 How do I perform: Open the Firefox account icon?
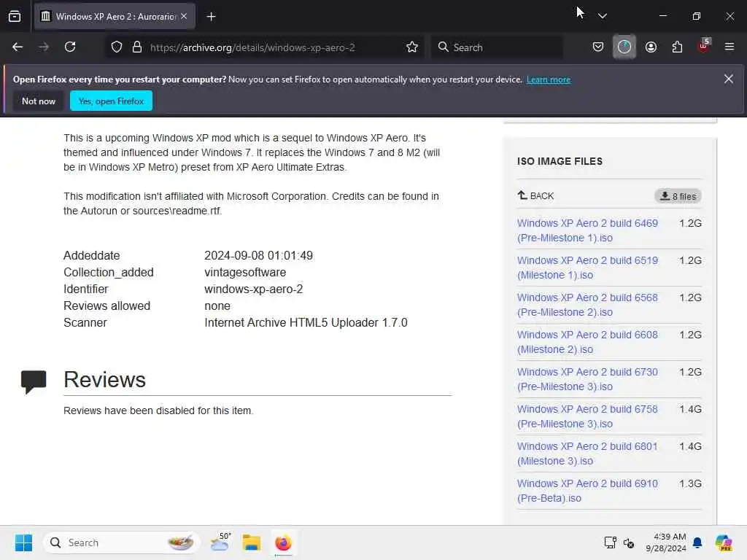tap(651, 47)
